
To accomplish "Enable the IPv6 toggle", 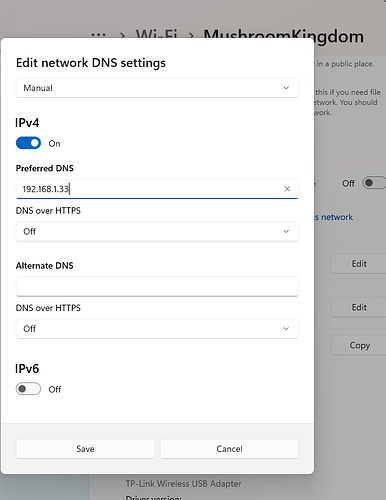I will (x=28, y=389).
